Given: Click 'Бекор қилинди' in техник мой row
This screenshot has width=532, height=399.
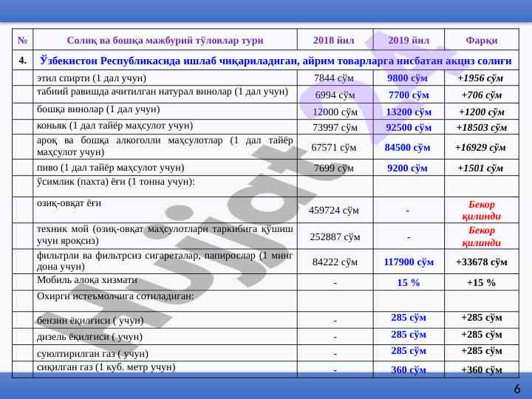Looking at the screenshot, I should click(482, 236).
